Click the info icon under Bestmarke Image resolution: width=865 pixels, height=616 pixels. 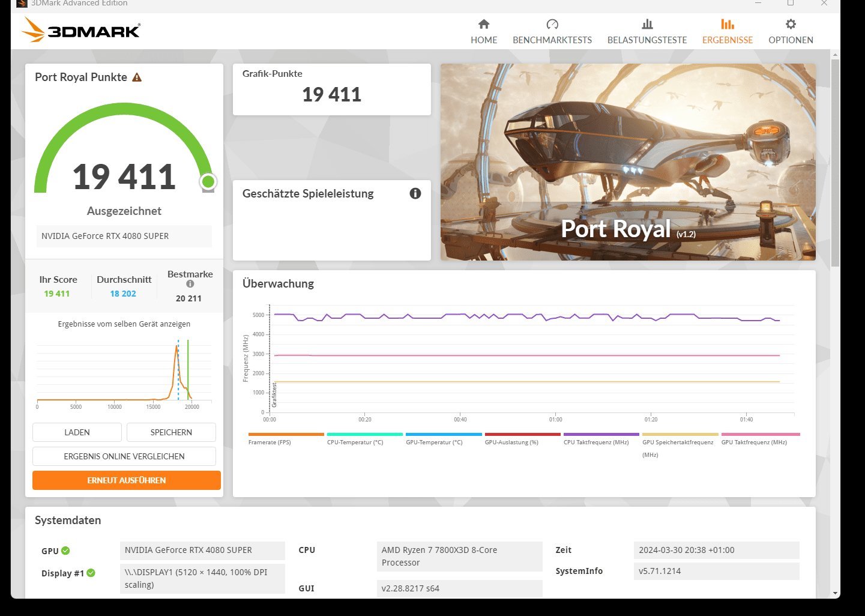tap(190, 284)
